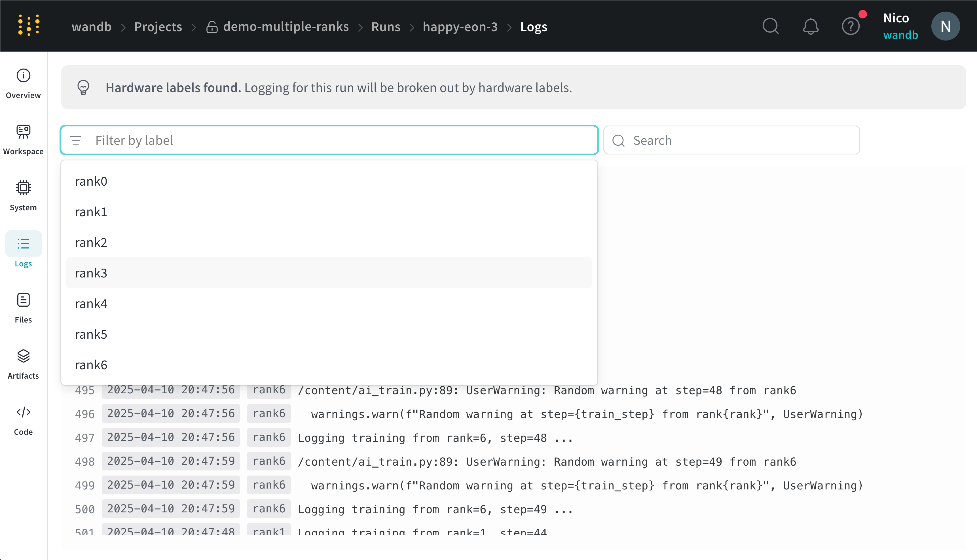Open the Overview panel from sidebar
The image size is (977, 560).
23,83
